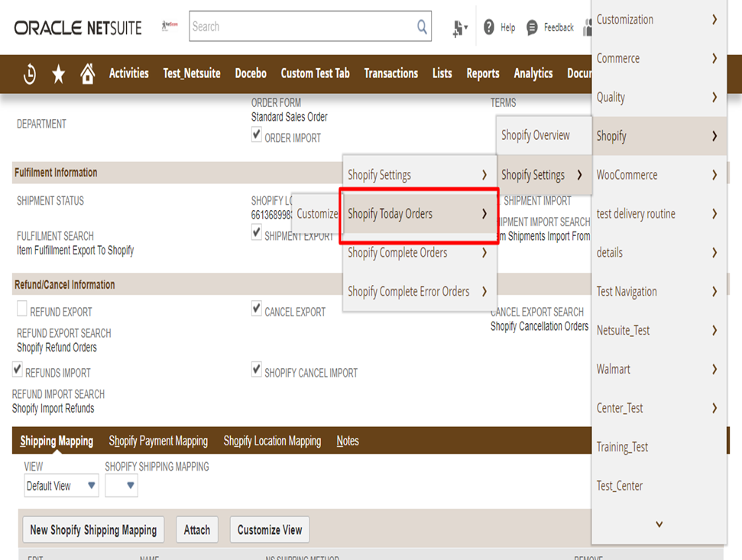Toggle the SHOPIFY CANCEL IMPORT checkbox
This screenshot has width=742, height=560.
click(257, 369)
